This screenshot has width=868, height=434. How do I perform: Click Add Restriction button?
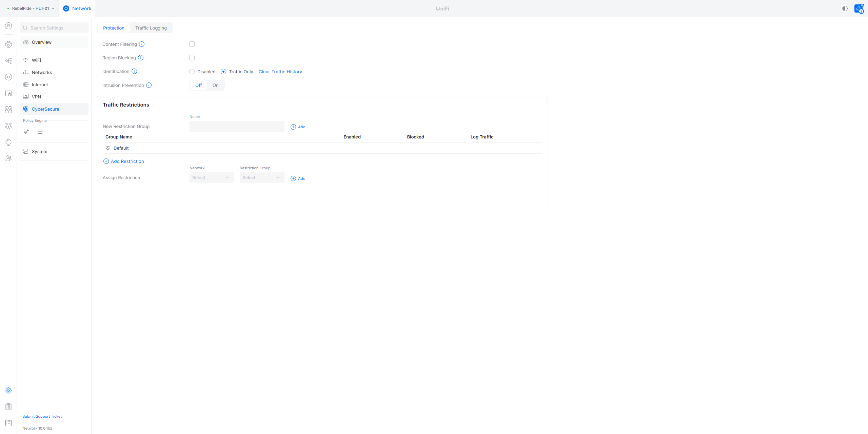pos(124,161)
